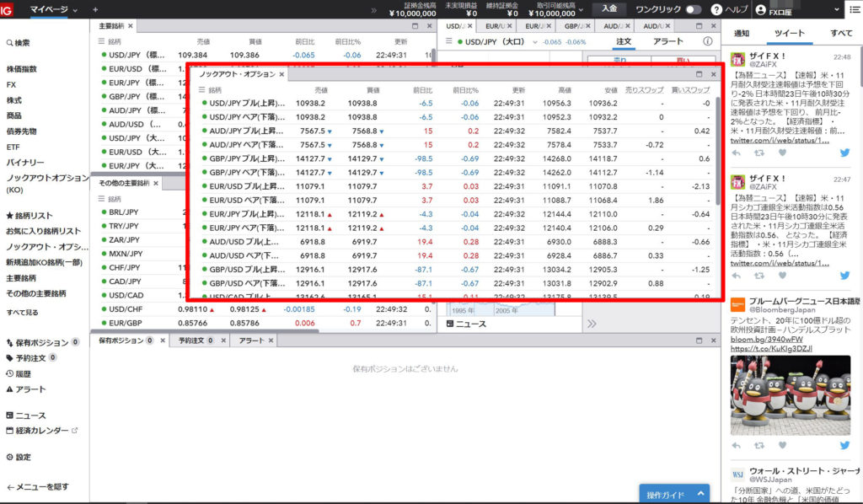Click the IG logo in top-left corner
The image size is (863, 504).
[x=6, y=10]
